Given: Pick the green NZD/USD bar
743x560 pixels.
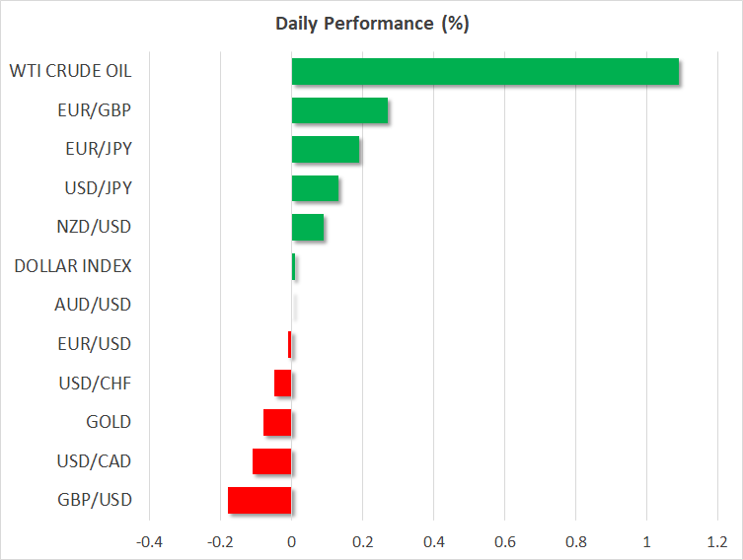Looking at the screenshot, I should [307, 227].
